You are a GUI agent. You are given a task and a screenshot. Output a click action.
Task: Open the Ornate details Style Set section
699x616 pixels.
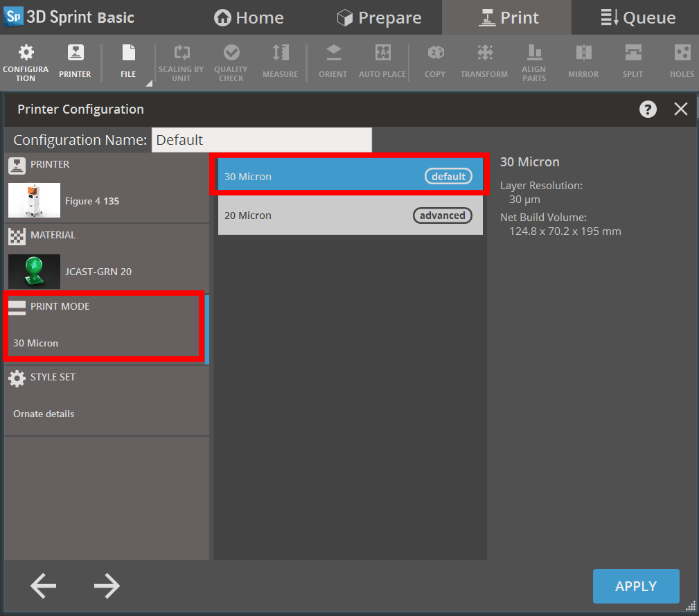[x=107, y=401]
